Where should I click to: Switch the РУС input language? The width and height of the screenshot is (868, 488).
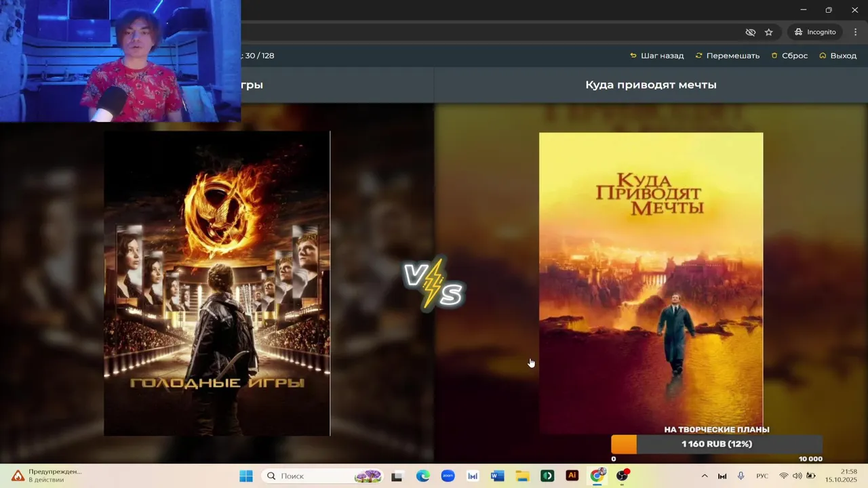click(x=762, y=476)
